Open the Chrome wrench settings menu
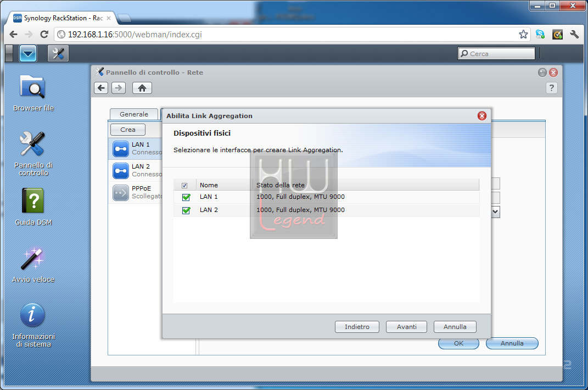Viewport: 588px width, 390px height. click(574, 35)
